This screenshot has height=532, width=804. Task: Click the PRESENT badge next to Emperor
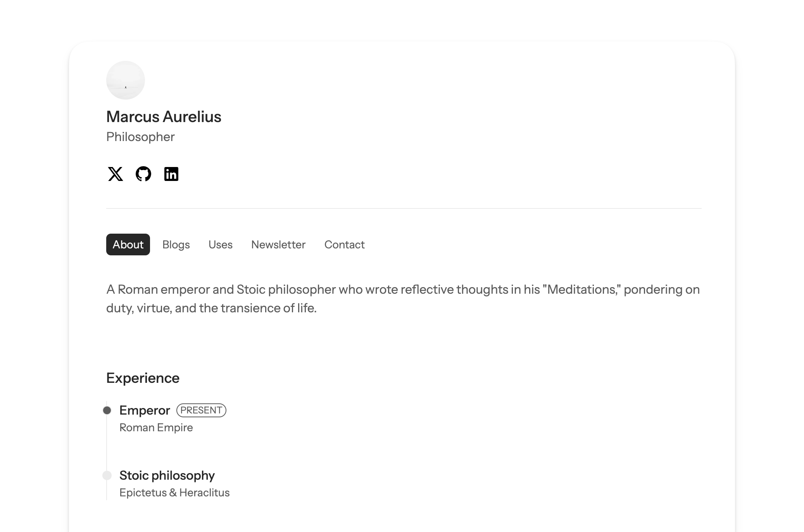201,410
